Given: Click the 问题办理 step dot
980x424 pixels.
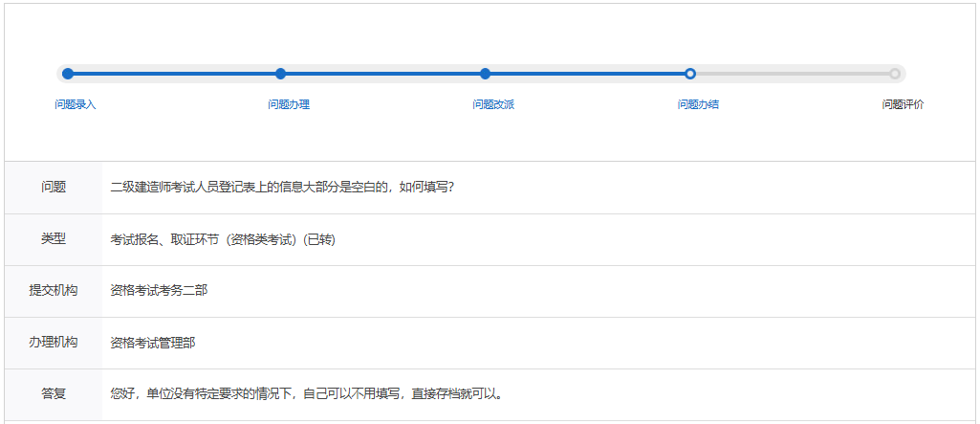Looking at the screenshot, I should click(280, 74).
